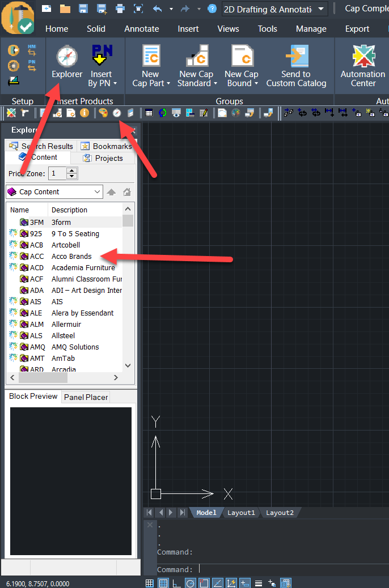Click the green refresh toolbar icon

(163, 113)
